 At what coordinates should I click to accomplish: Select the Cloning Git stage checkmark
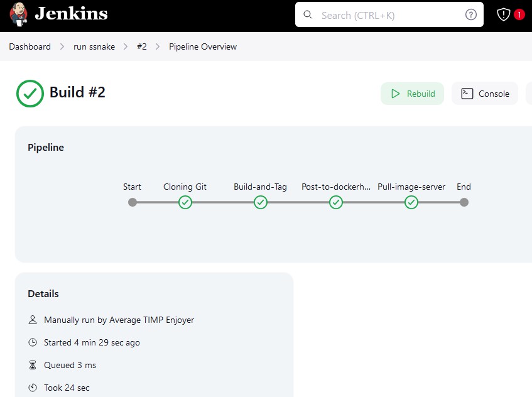(x=185, y=202)
